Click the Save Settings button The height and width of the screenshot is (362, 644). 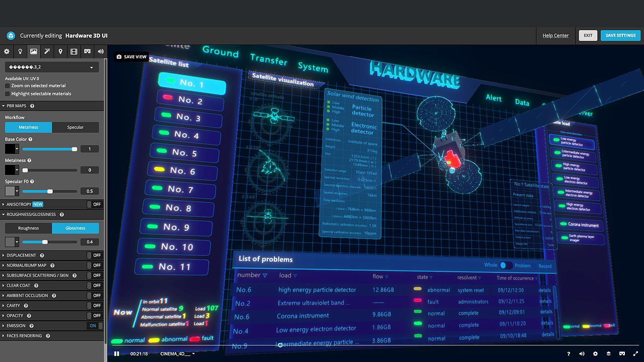(620, 36)
